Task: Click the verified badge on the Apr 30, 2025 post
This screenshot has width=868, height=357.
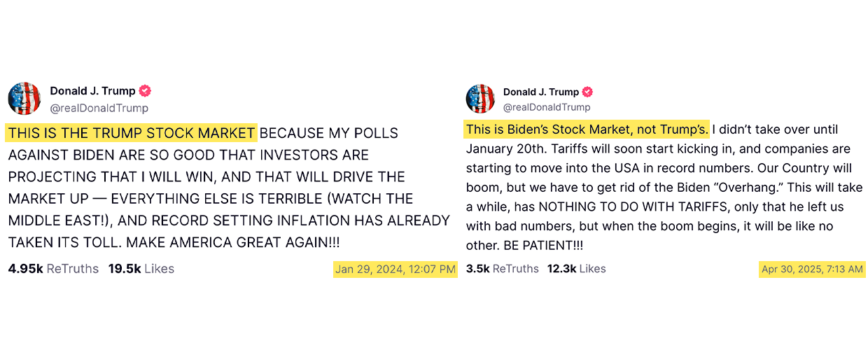Action: [588, 92]
